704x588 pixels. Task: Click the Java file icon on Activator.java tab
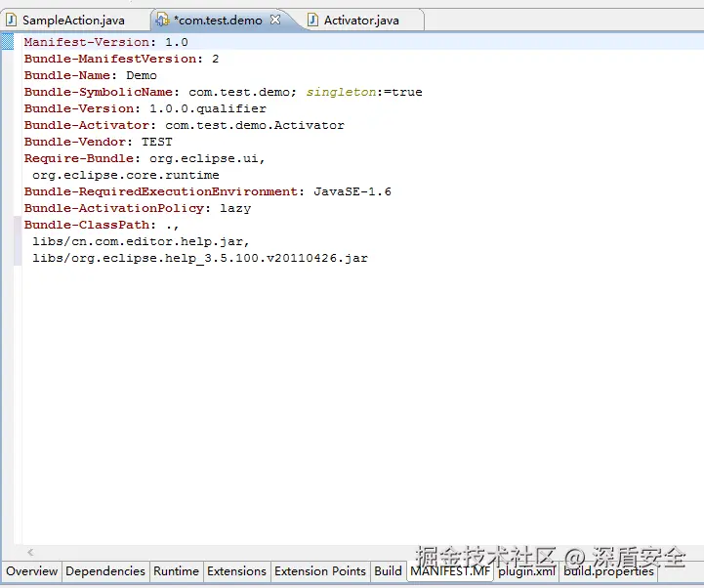click(x=312, y=21)
